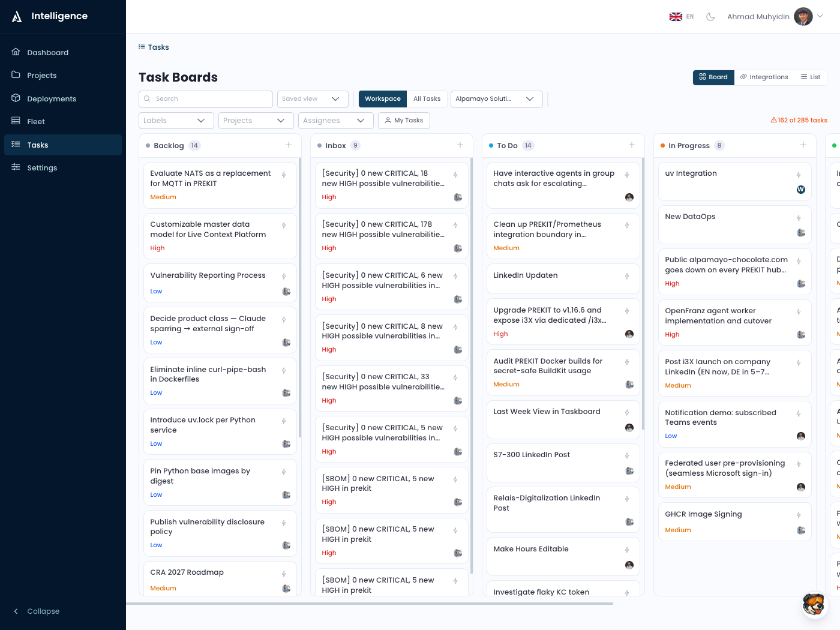This screenshot has width=840, height=630.
Task: Add a task to To Do column
Action: 632,145
